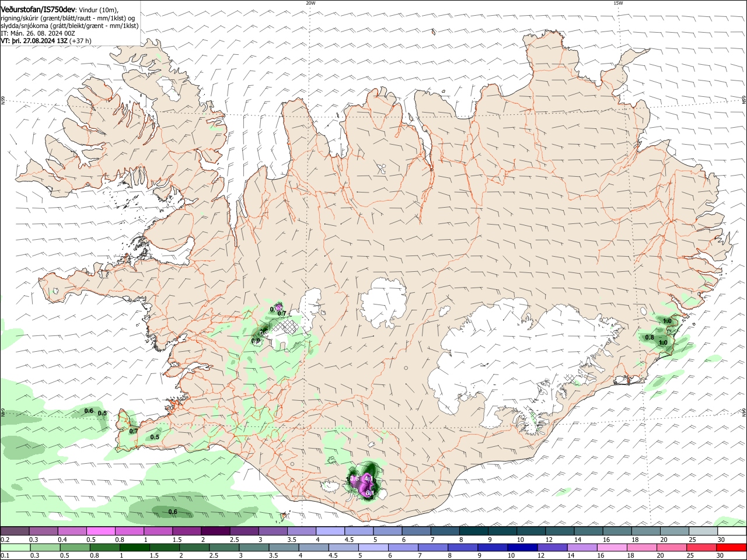Select deep blue 10 swatch in lower legend
The image size is (747, 560).
click(x=522, y=548)
